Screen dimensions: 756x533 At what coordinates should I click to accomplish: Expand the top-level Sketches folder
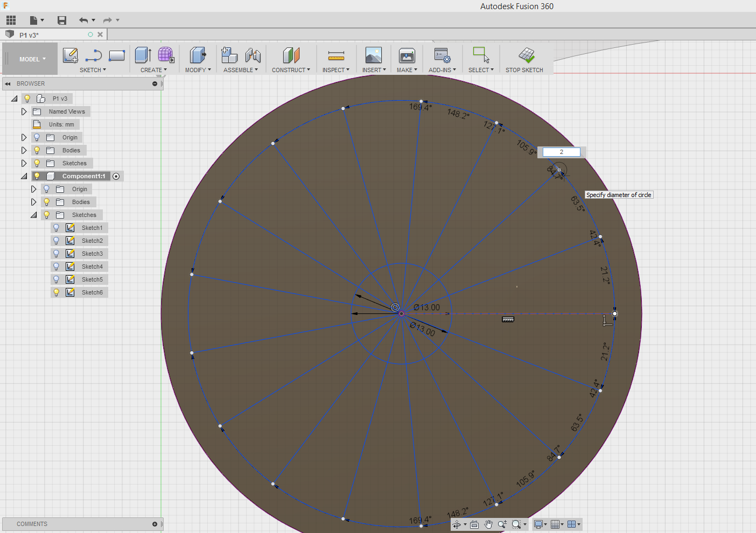24,163
